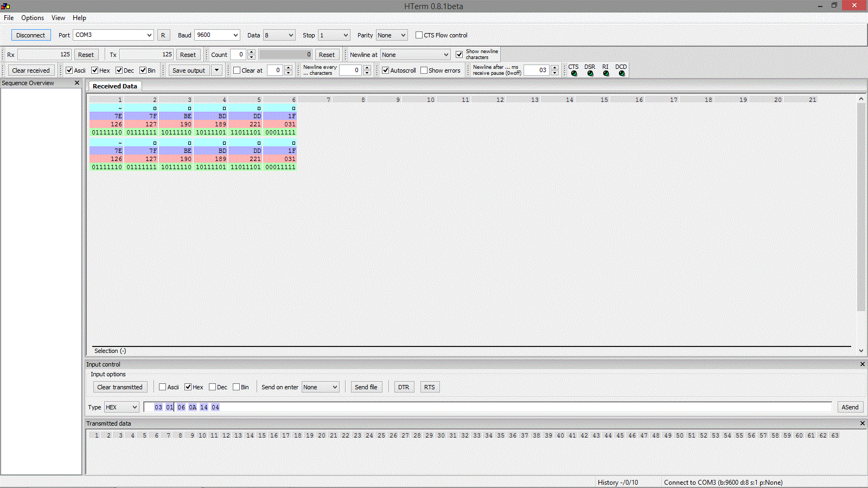
Task: Click the received data vertical scrollbar
Action: [861, 207]
